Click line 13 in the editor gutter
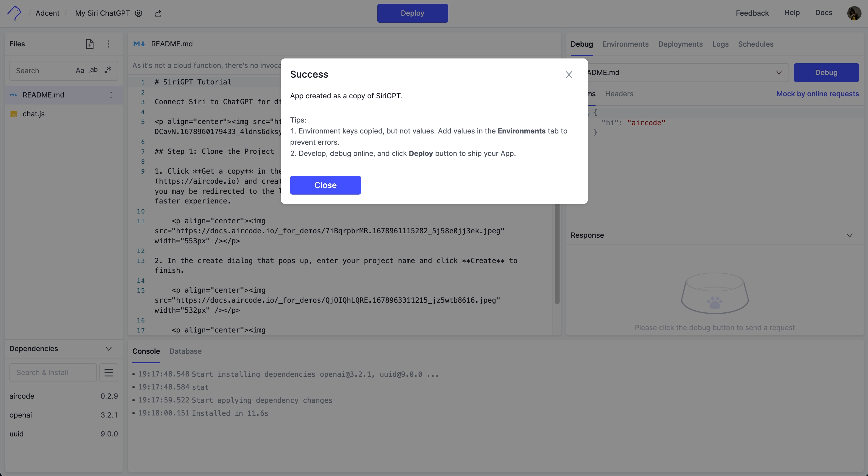The width and height of the screenshot is (868, 476). [141, 261]
